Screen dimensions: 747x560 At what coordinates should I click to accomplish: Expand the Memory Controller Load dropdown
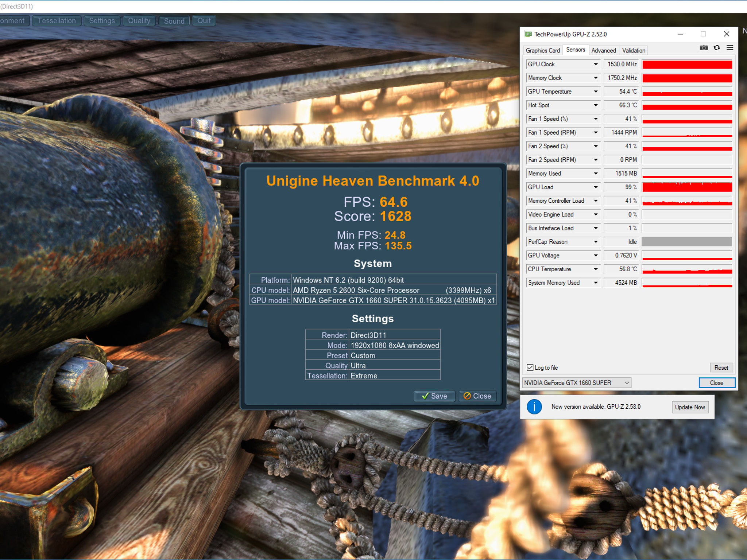[x=596, y=201]
